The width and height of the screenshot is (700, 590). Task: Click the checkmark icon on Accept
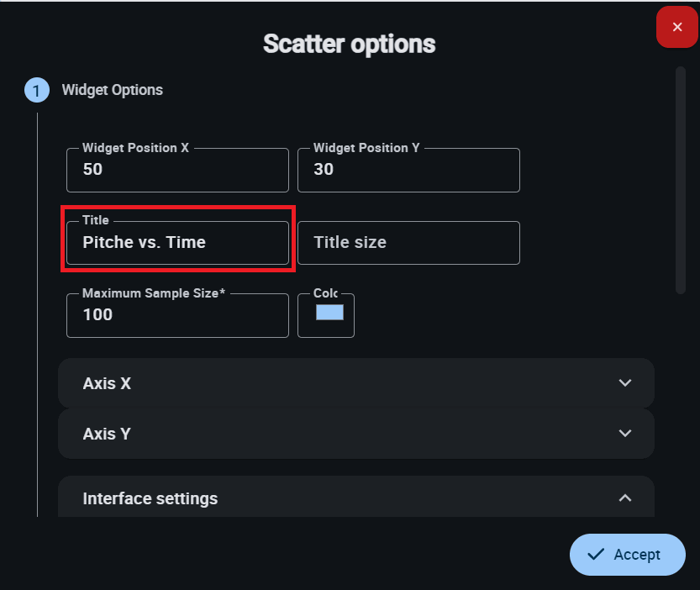(596, 555)
